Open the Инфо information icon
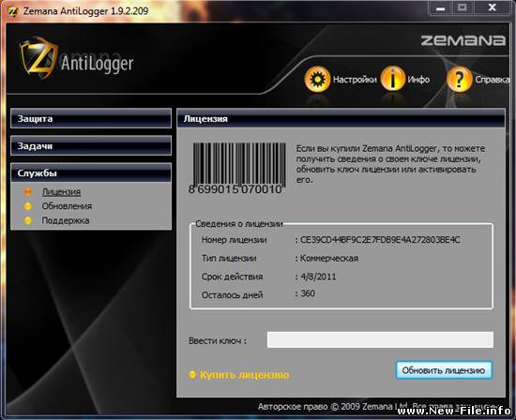516x420 pixels. (x=392, y=78)
